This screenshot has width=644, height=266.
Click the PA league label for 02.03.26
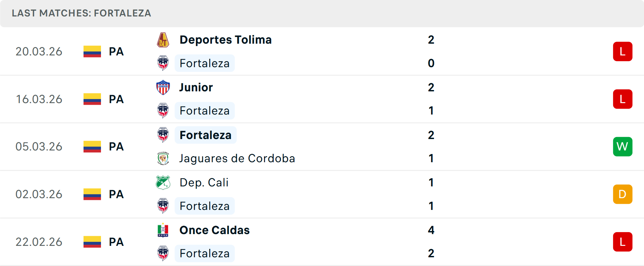[x=116, y=194]
